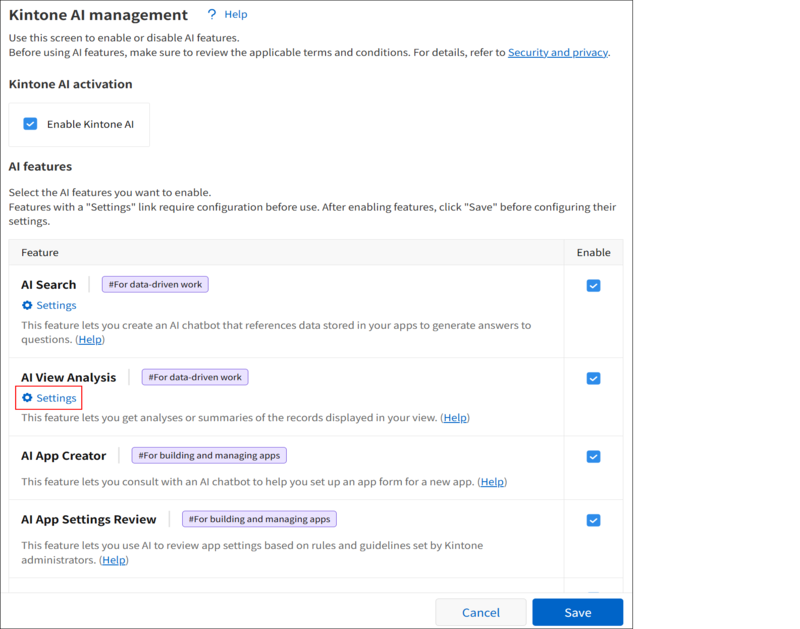Screen dimensions: 800x629
Task: Click the question mark Help icon
Action: 212,14
